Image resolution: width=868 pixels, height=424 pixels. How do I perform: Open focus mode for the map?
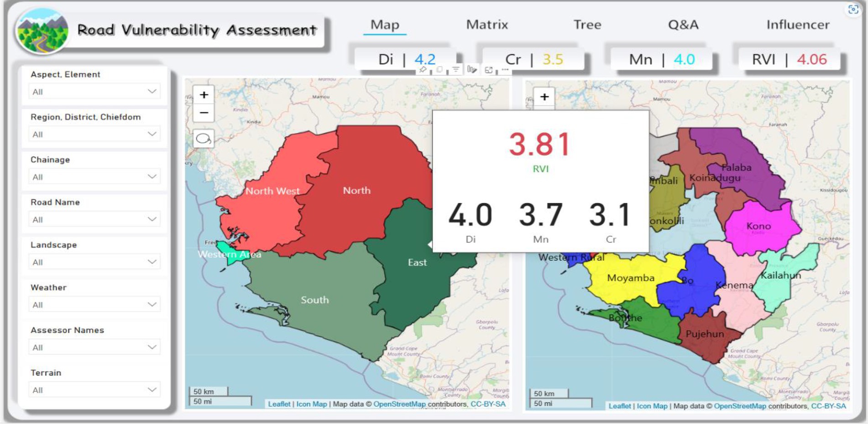pyautogui.click(x=489, y=70)
